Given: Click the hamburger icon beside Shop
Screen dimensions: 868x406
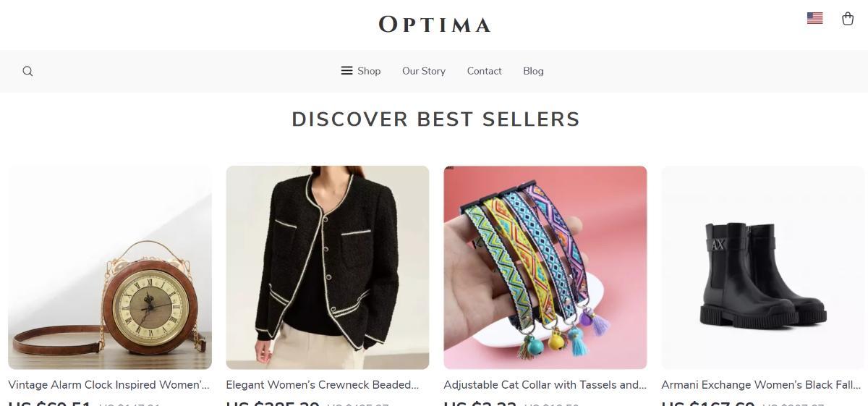Looking at the screenshot, I should [347, 71].
